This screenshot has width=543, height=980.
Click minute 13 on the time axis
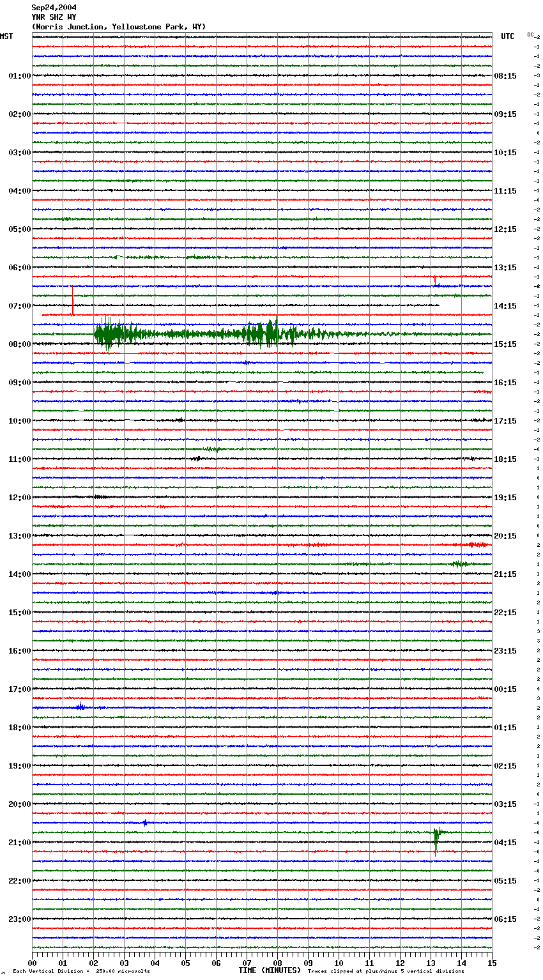point(431,963)
